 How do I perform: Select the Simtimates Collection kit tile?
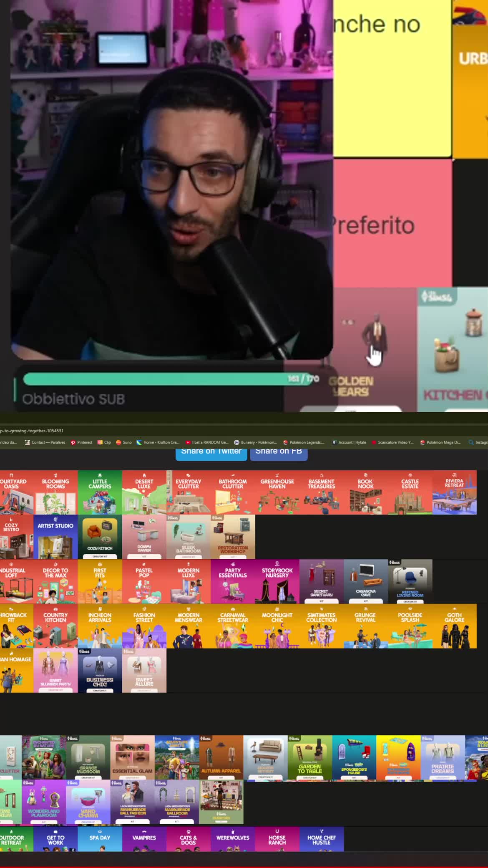pos(321,626)
